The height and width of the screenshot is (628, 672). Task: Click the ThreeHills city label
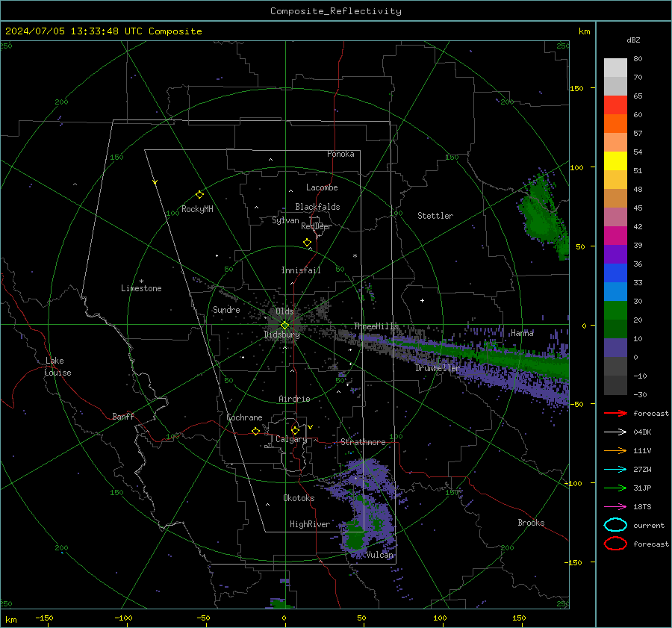[x=376, y=326]
